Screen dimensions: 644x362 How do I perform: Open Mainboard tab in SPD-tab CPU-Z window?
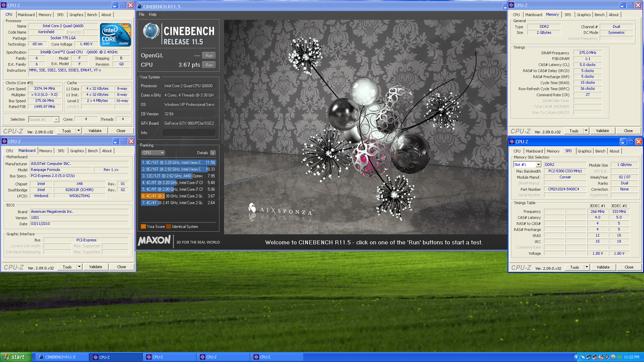click(534, 151)
